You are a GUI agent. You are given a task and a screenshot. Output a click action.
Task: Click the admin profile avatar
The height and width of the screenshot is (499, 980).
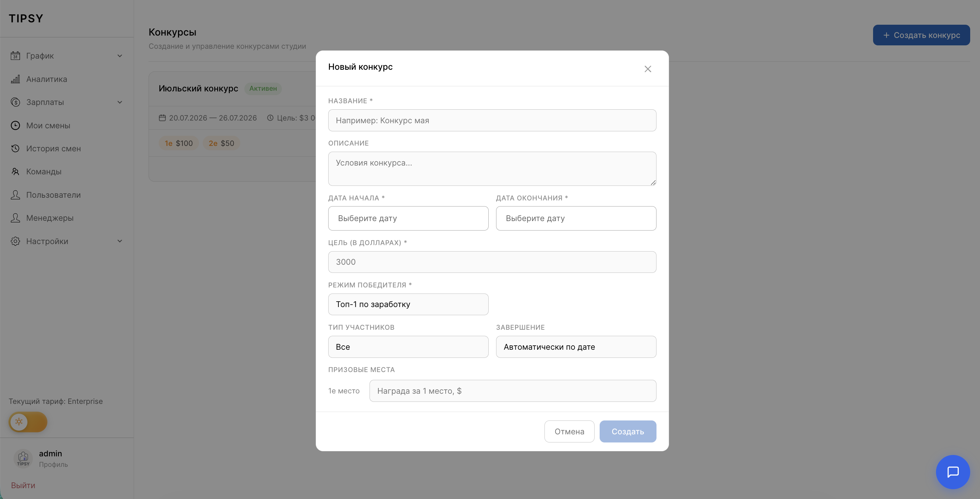tap(23, 458)
